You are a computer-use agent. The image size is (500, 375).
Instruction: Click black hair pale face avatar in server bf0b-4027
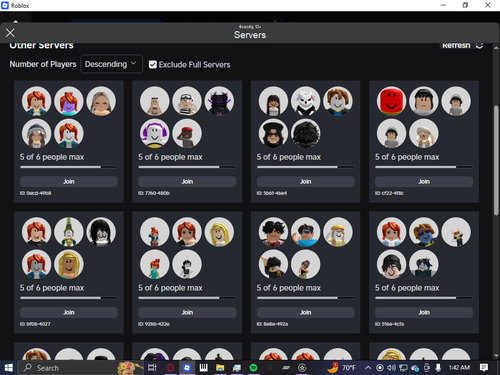click(101, 232)
